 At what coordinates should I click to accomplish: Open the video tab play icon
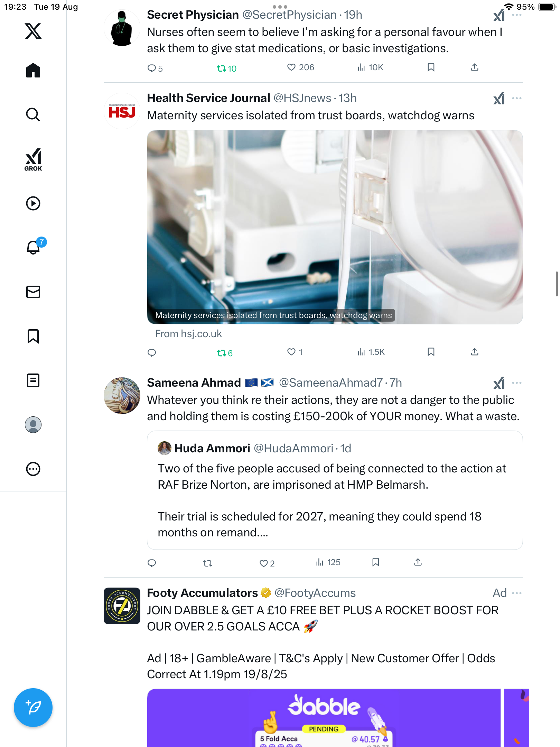(x=33, y=203)
